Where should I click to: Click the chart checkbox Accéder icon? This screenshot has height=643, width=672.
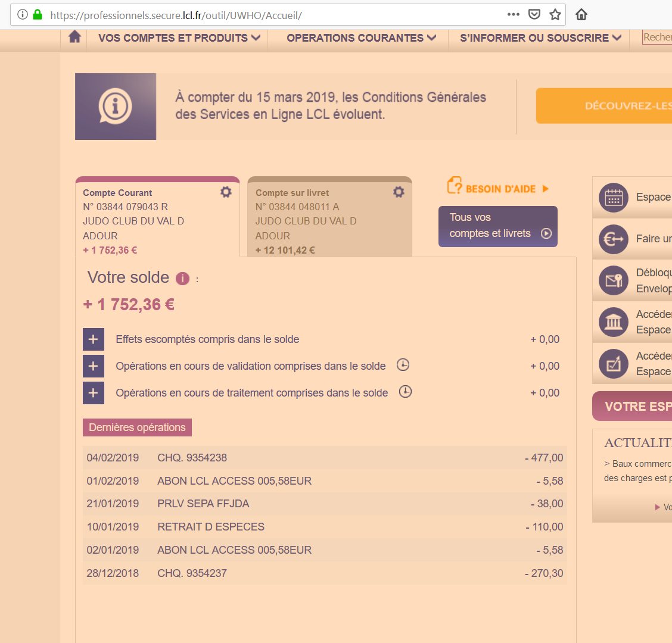(x=613, y=364)
